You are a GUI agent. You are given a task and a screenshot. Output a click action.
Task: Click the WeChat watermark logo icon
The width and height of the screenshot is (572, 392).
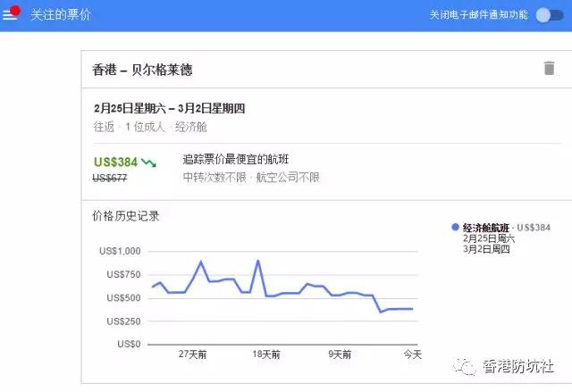tap(464, 366)
